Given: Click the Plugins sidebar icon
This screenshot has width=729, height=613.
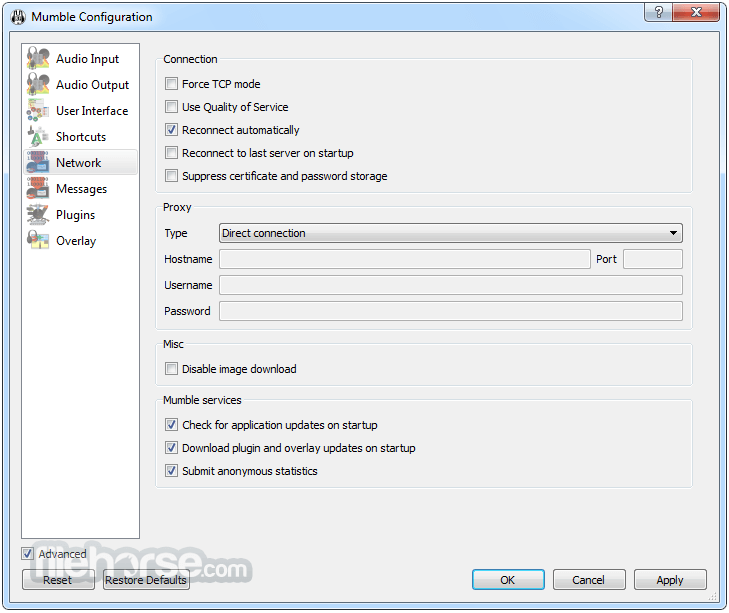Looking at the screenshot, I should [x=38, y=214].
